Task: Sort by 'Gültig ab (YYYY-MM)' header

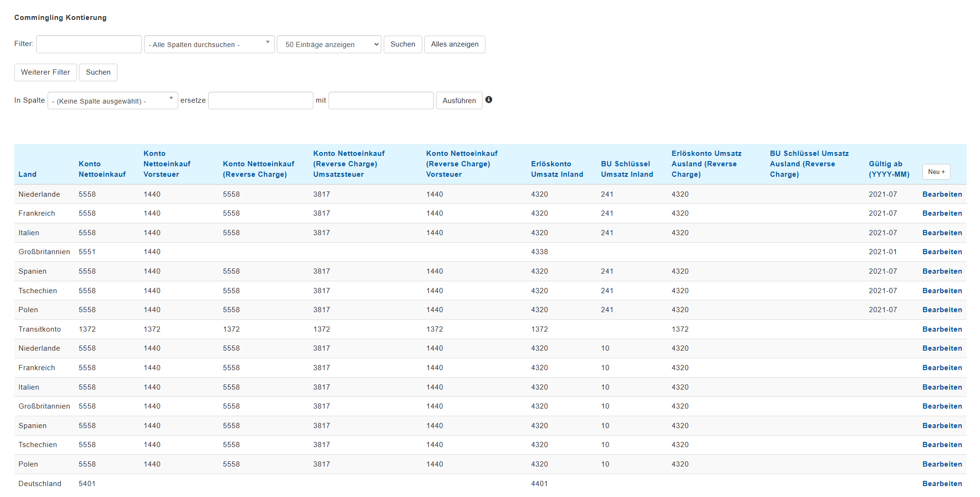Action: pyautogui.click(x=889, y=169)
